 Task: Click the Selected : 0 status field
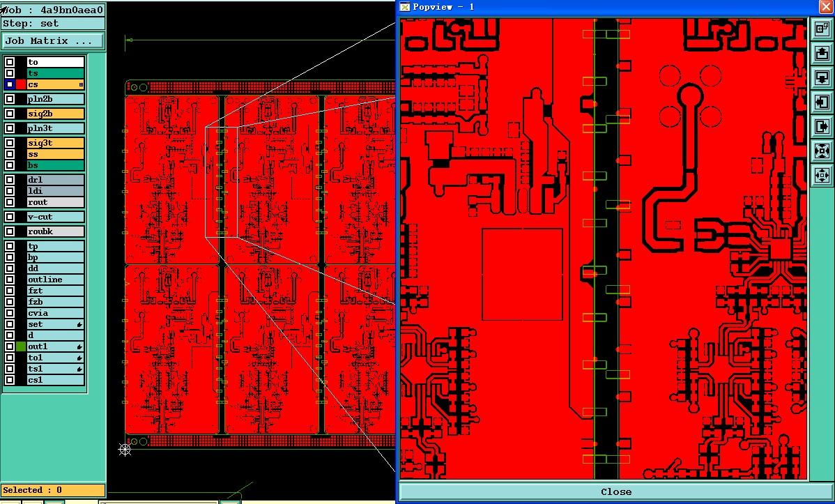(53, 490)
